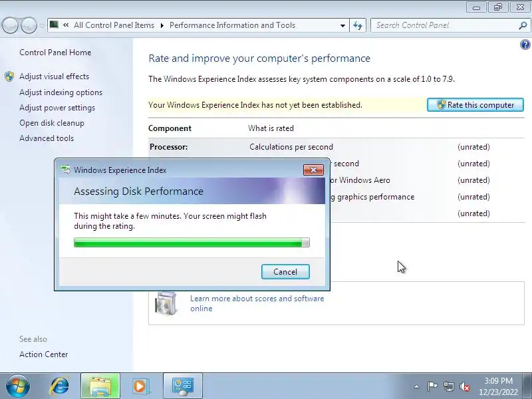Click Rate this computer button
Screen dimensions: 532x399
point(475,105)
